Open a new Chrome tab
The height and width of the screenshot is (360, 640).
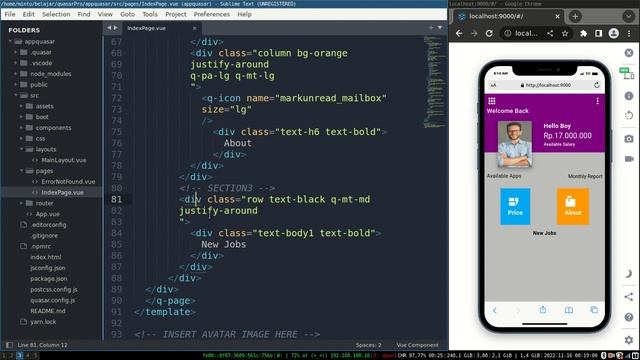click(x=575, y=16)
